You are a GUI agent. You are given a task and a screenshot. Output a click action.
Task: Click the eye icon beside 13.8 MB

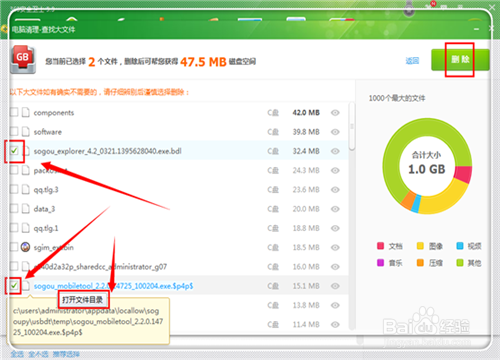coord(335,305)
